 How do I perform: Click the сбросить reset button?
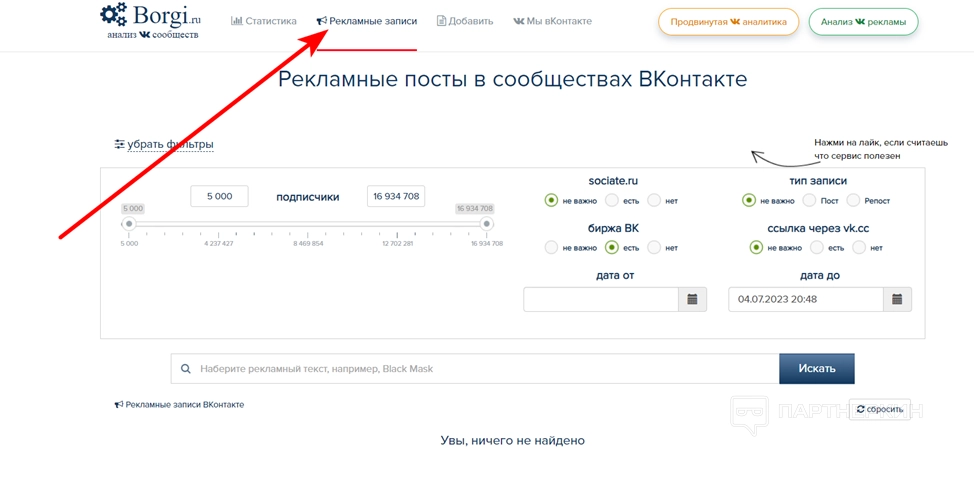pos(880,409)
